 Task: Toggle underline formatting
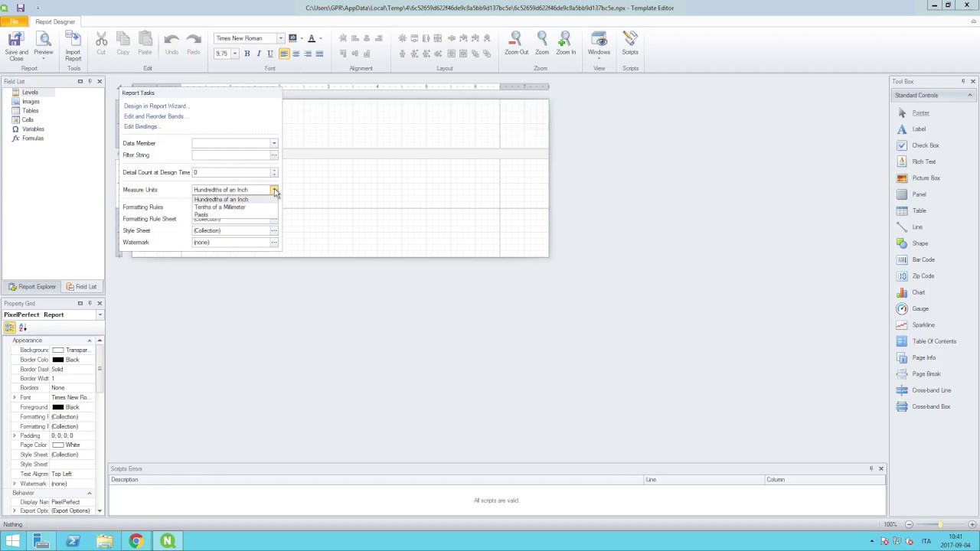click(x=269, y=54)
